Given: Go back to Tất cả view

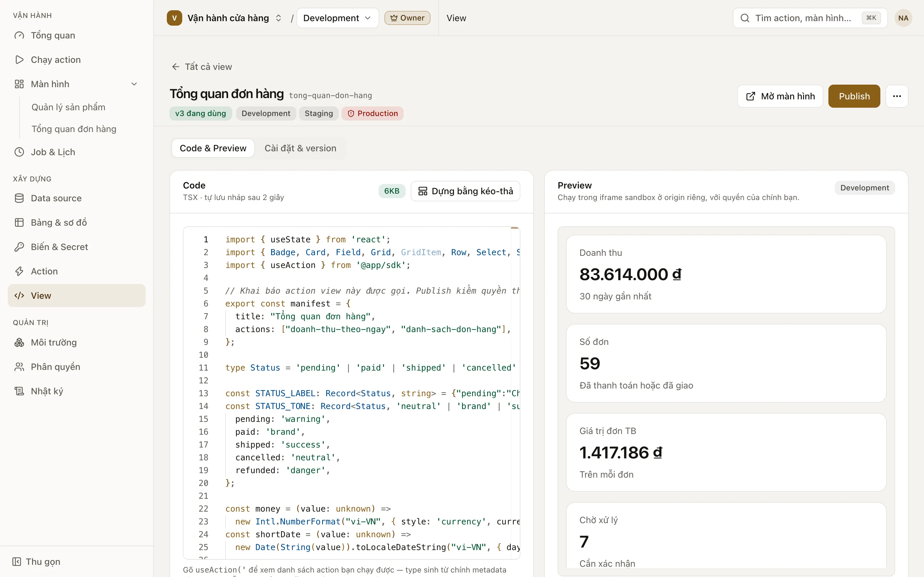Looking at the screenshot, I should coord(201,67).
